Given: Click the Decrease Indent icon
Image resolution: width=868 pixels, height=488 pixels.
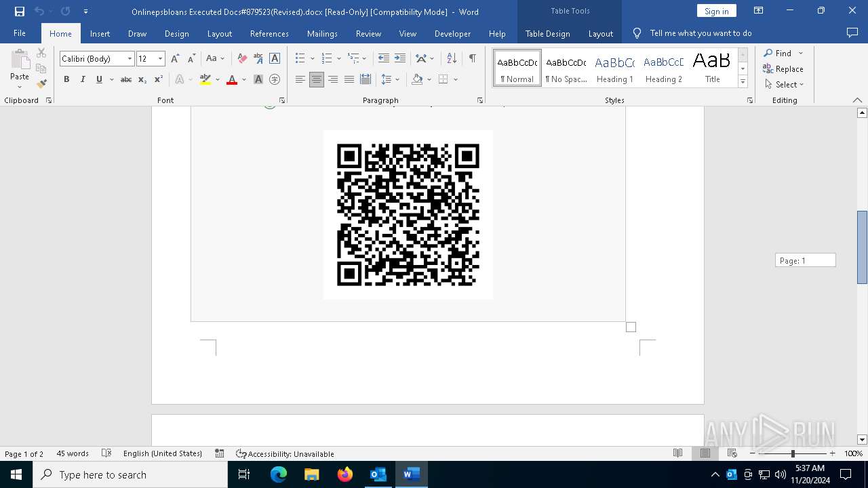Looking at the screenshot, I should point(384,59).
